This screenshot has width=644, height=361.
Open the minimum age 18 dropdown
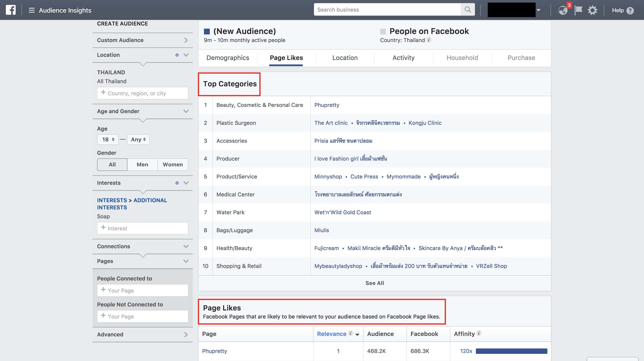point(108,140)
